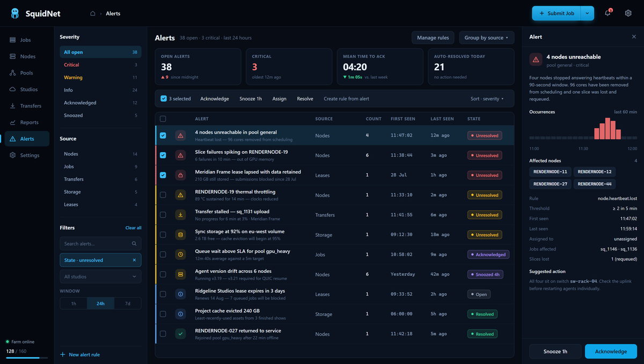Viewport: 644px width, 364px height.
Task: Click the Transfers download icon in sidebar
Action: pos(13,106)
